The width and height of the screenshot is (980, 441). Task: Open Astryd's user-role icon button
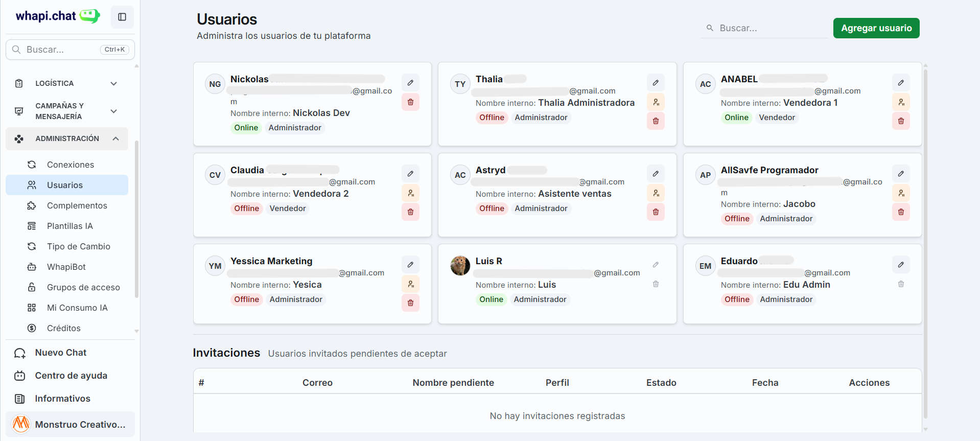pos(656,193)
